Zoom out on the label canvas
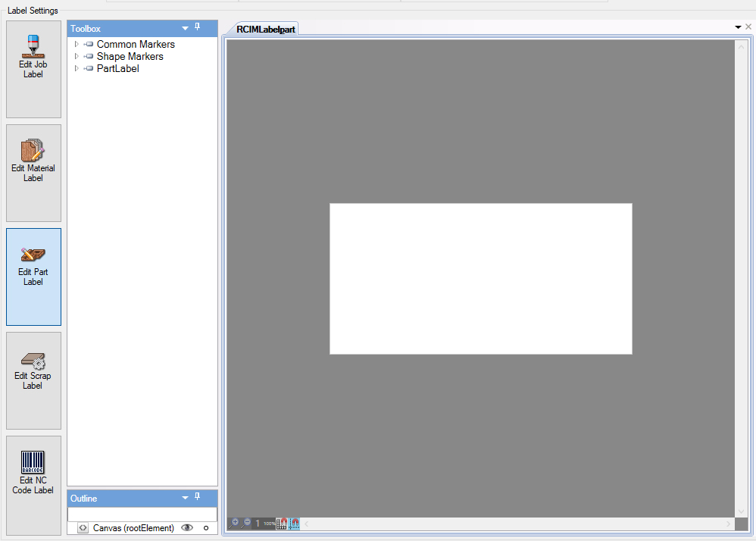756x541 pixels. tap(247, 523)
